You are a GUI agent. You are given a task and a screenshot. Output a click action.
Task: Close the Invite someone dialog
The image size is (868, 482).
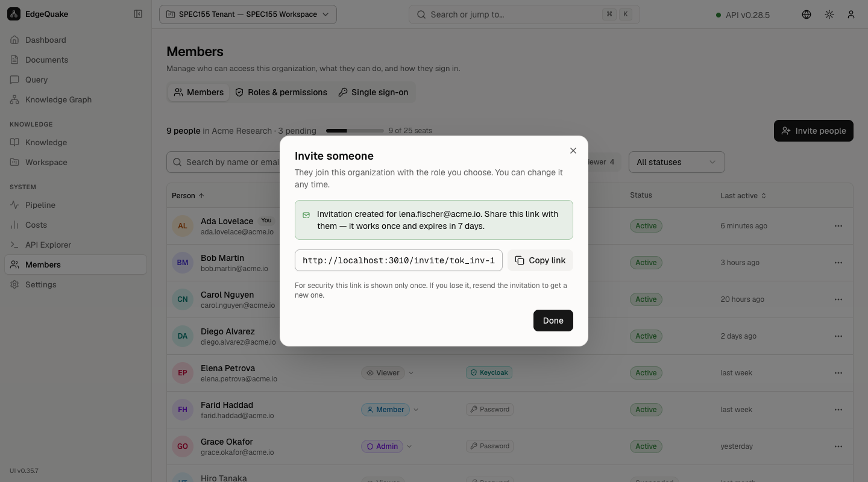573,151
